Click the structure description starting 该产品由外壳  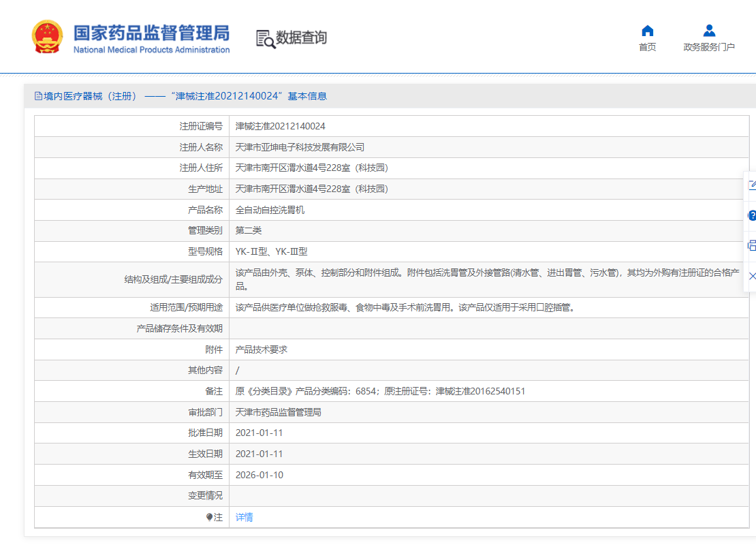(488, 279)
